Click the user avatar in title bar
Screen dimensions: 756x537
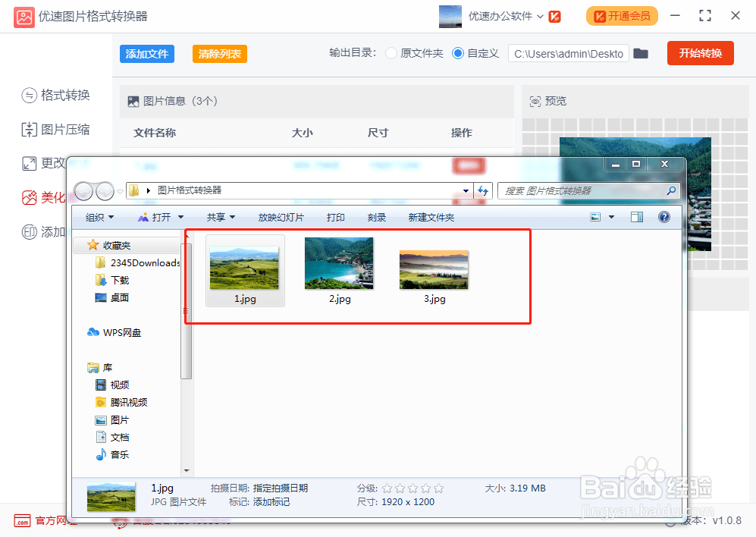450,17
